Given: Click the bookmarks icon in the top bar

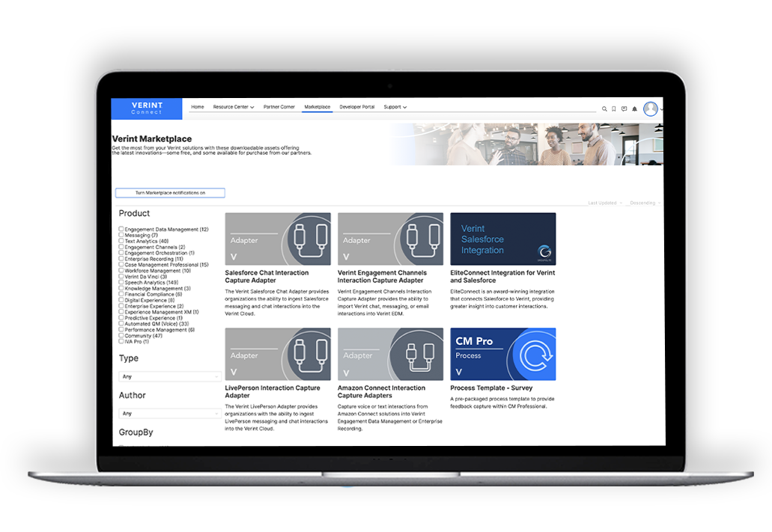Looking at the screenshot, I should [613, 108].
